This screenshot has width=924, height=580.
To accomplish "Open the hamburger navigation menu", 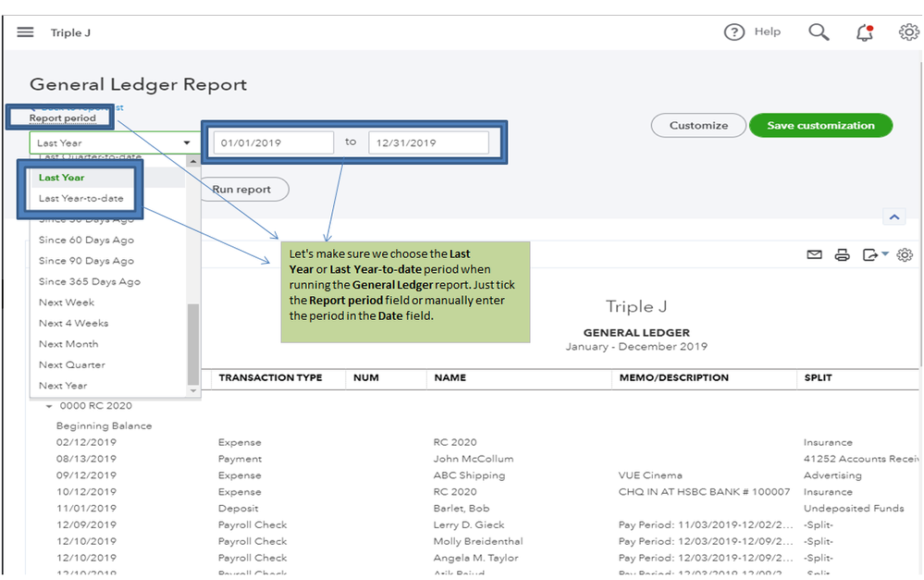I will point(25,32).
